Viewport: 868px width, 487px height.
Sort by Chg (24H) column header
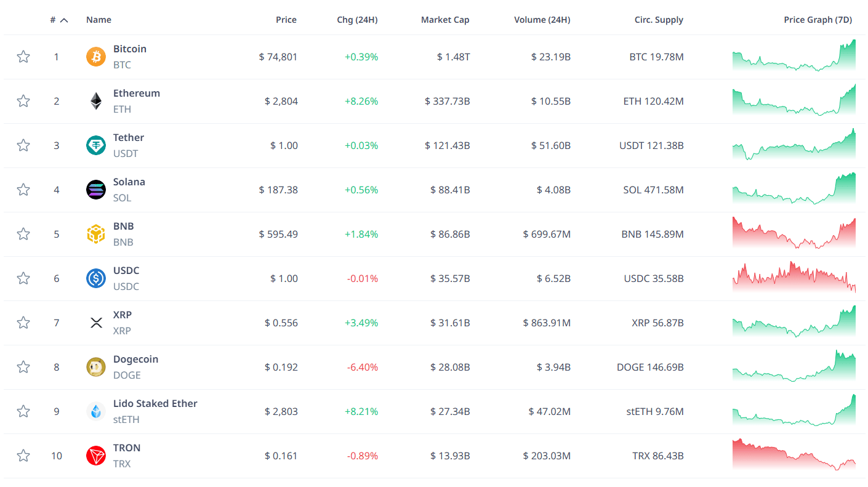coord(357,20)
